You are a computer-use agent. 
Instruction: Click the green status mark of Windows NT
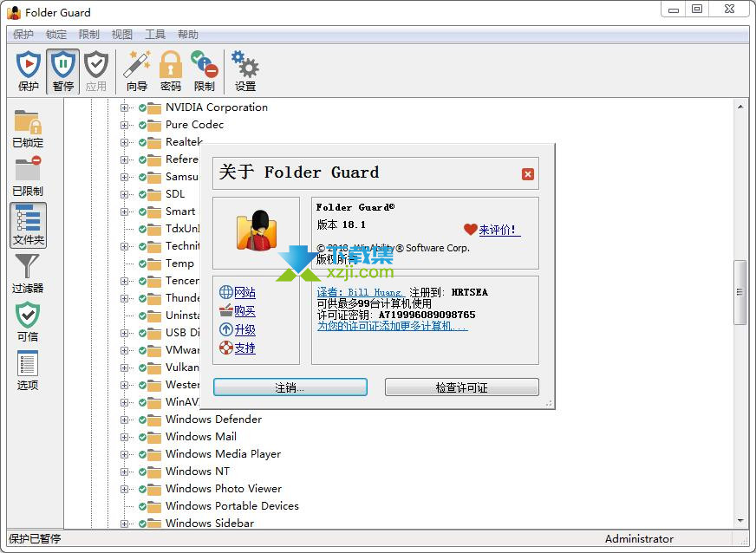coord(142,472)
